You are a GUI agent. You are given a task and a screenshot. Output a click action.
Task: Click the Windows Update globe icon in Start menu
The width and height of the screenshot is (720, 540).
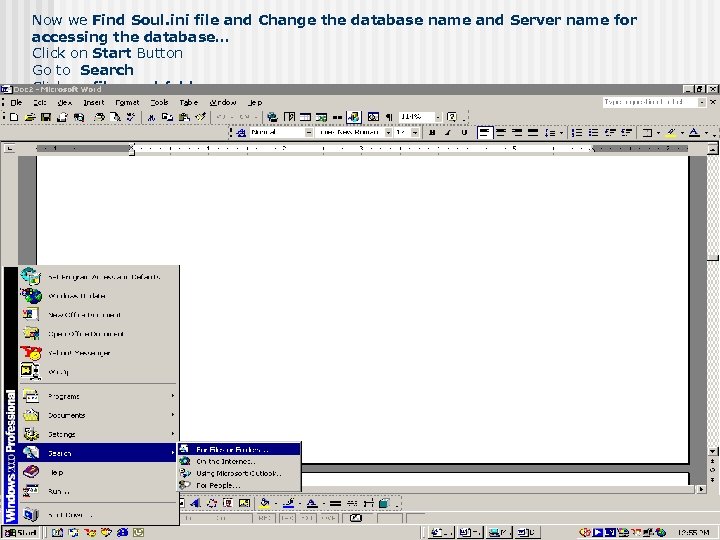[x=31, y=296]
